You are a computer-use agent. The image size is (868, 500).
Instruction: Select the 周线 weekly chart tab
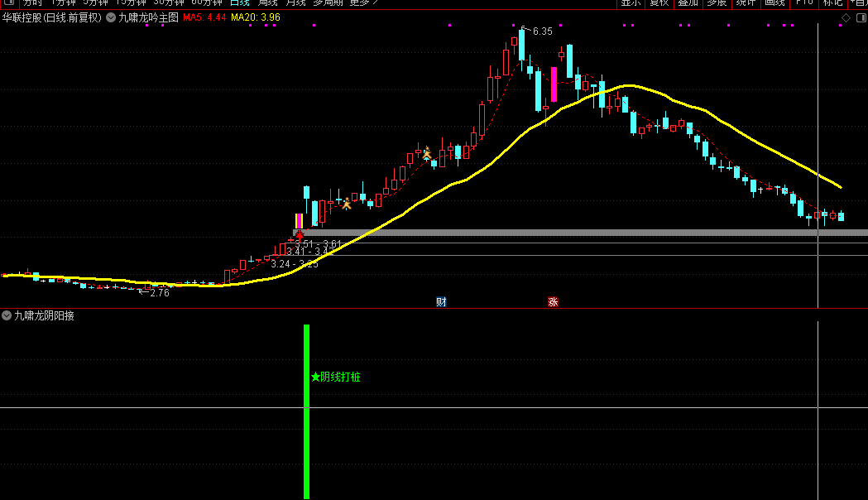click(268, 2)
